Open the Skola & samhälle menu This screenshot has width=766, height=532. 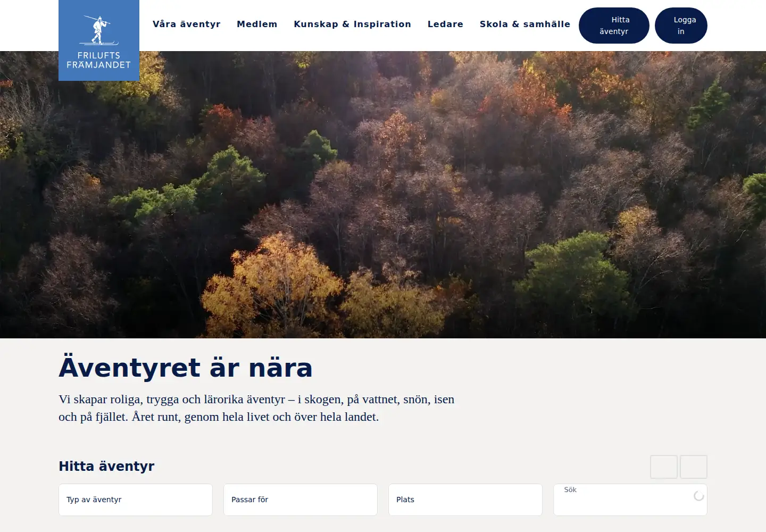click(x=525, y=24)
